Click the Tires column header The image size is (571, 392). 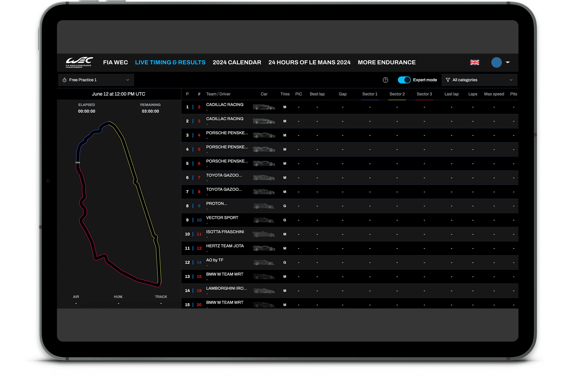tap(285, 94)
